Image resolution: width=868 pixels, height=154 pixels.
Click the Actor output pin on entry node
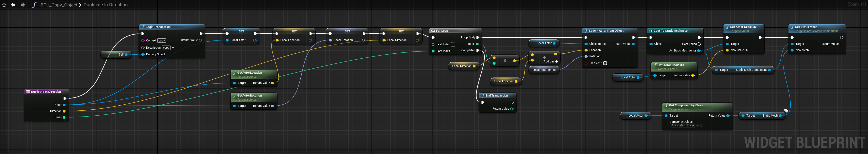[x=64, y=105]
